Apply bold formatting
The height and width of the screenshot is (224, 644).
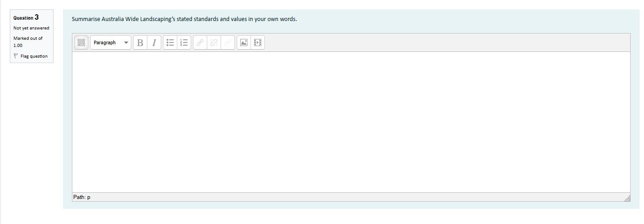pos(140,42)
